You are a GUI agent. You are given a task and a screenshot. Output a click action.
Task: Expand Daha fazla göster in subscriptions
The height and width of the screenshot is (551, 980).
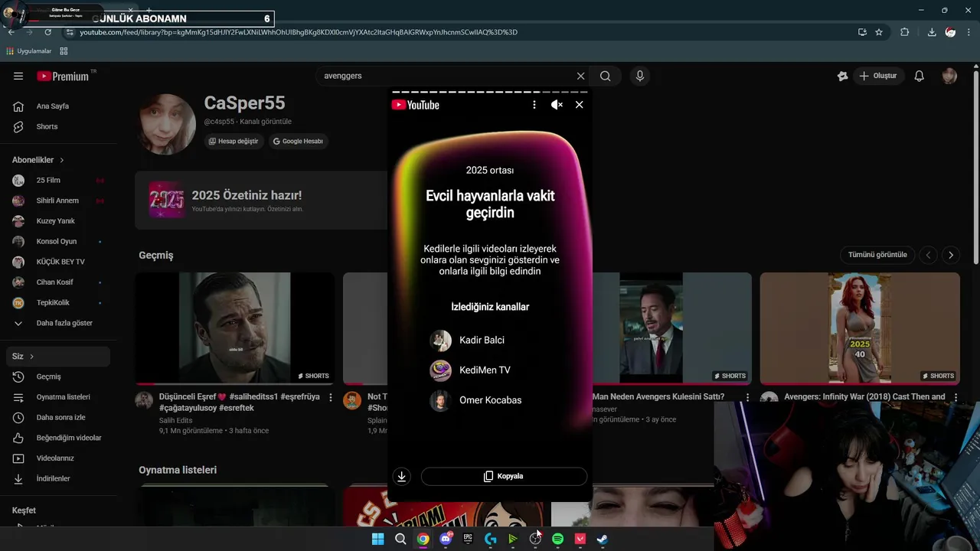[x=59, y=323]
